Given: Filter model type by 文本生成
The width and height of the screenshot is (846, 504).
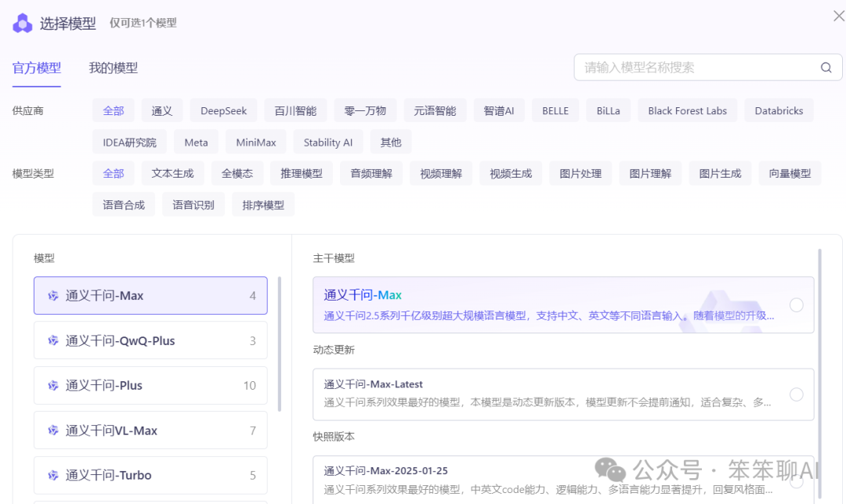Looking at the screenshot, I should pos(172,174).
